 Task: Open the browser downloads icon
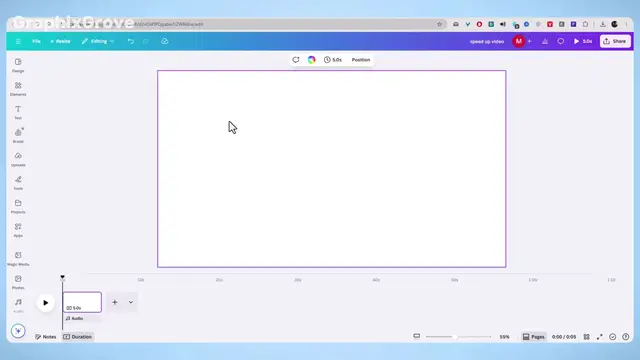tap(602, 24)
